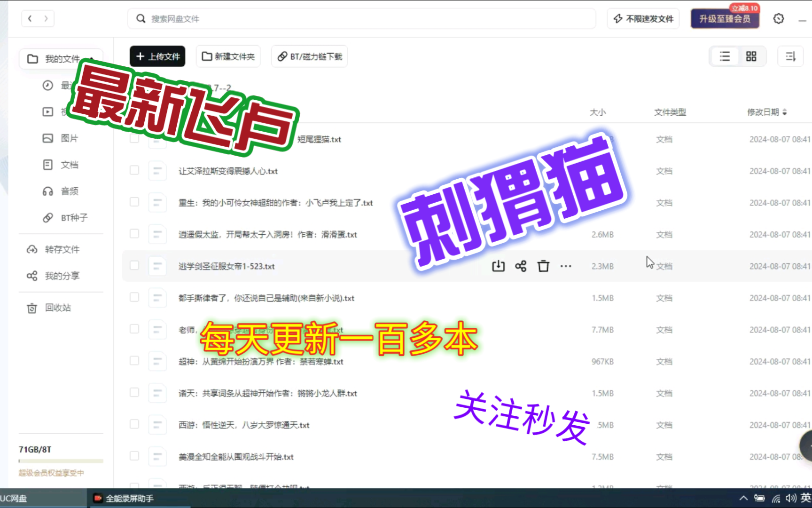Check the box for 都手撕律者了 file
Viewport: 812px width, 508px height.
click(x=134, y=297)
